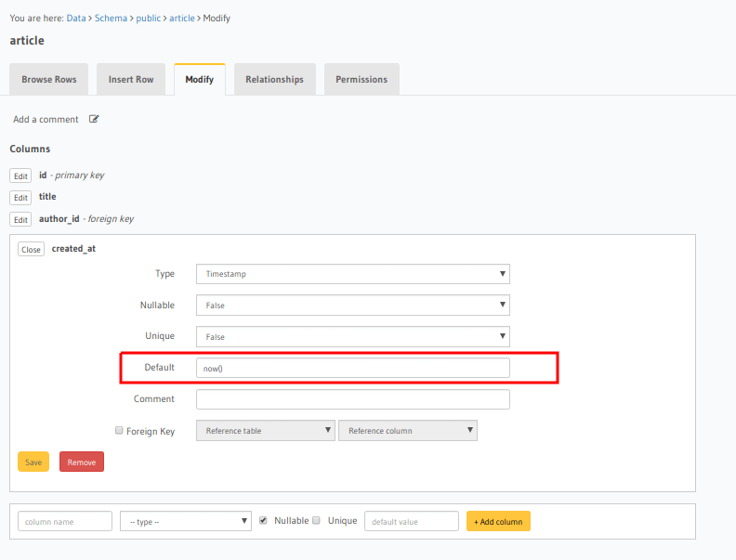Image resolution: width=736 pixels, height=560 pixels.
Task: Switch to the Browse Rows tab
Action: [49, 80]
